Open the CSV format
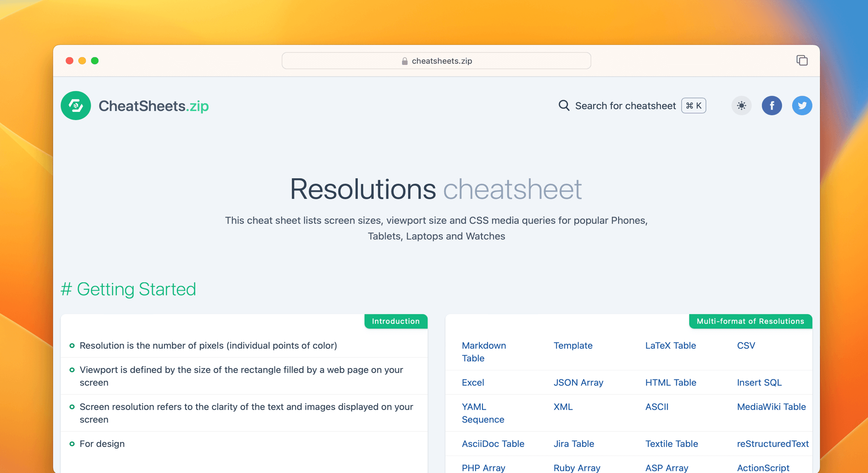The image size is (868, 473). click(x=746, y=345)
